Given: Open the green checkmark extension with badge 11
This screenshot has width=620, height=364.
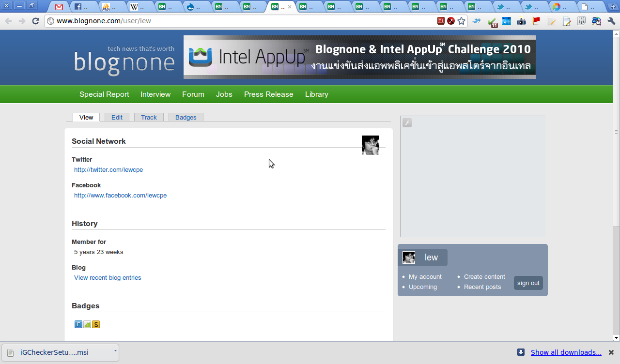Looking at the screenshot, I should pyautogui.click(x=492, y=22).
